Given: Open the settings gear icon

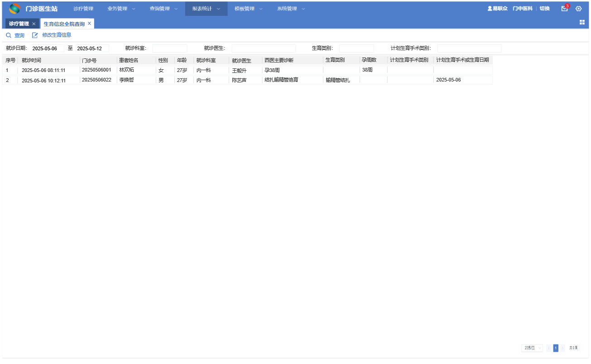Looking at the screenshot, I should 578,9.
